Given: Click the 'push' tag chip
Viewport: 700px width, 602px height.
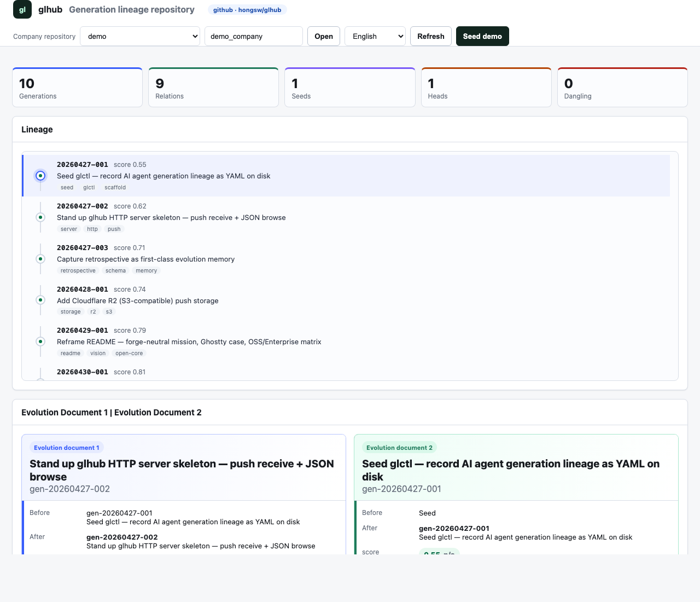Looking at the screenshot, I should click(114, 229).
